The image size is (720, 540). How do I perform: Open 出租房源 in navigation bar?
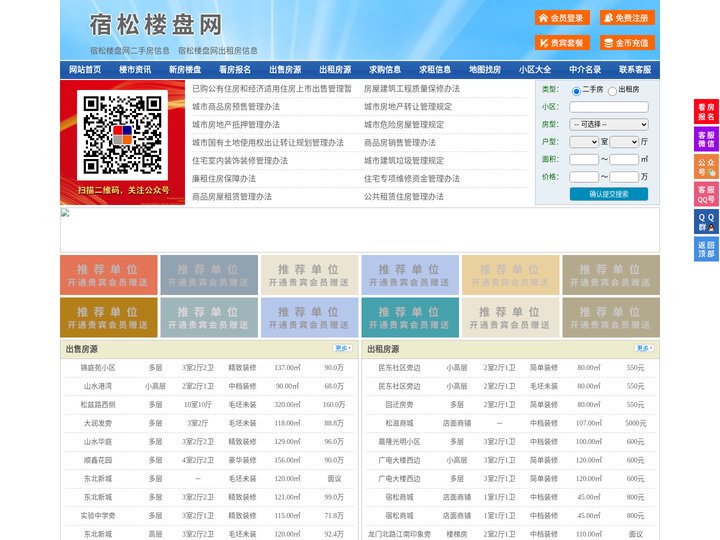[x=335, y=70]
